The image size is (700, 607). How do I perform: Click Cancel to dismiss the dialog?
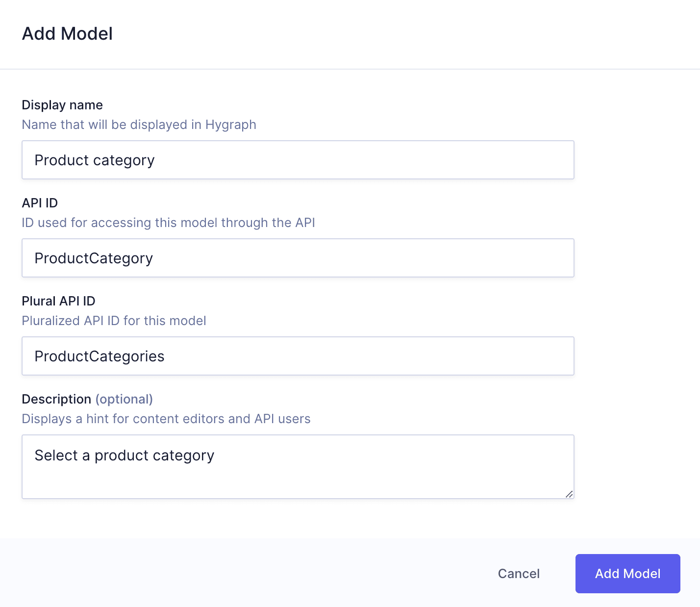tap(519, 574)
